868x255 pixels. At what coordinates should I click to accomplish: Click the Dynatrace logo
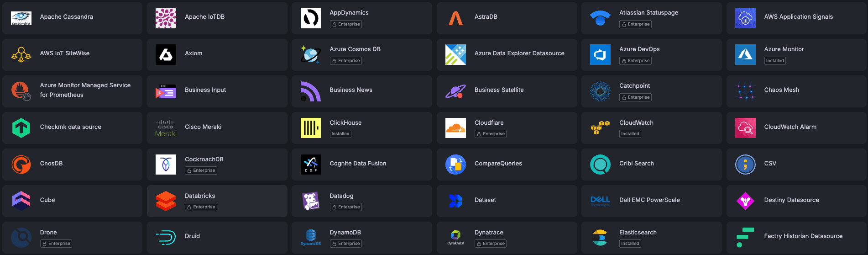(x=455, y=238)
